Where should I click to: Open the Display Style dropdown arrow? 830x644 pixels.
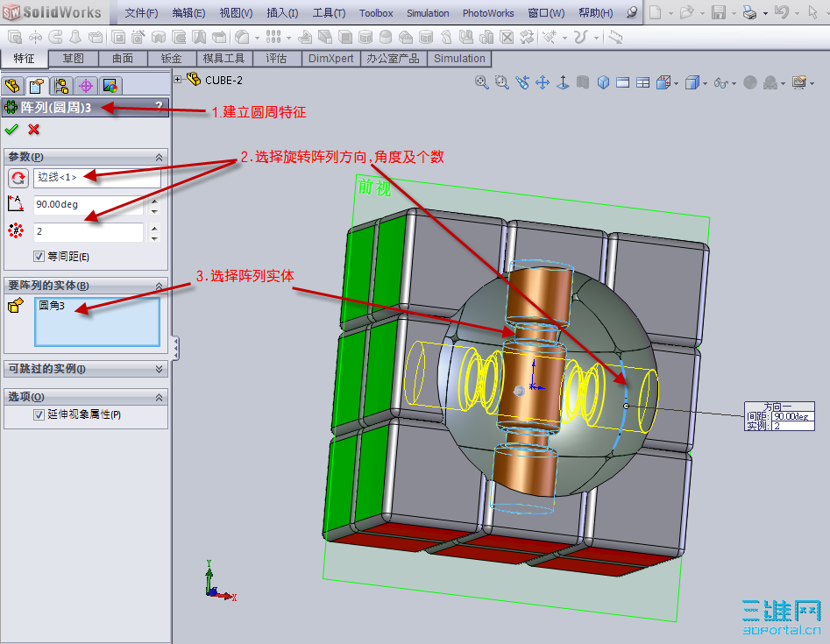pyautogui.click(x=705, y=83)
